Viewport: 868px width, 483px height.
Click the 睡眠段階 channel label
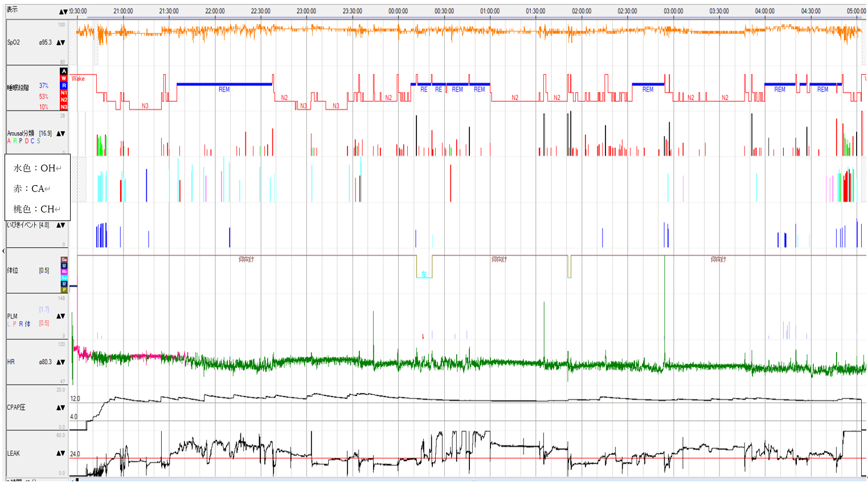point(18,88)
